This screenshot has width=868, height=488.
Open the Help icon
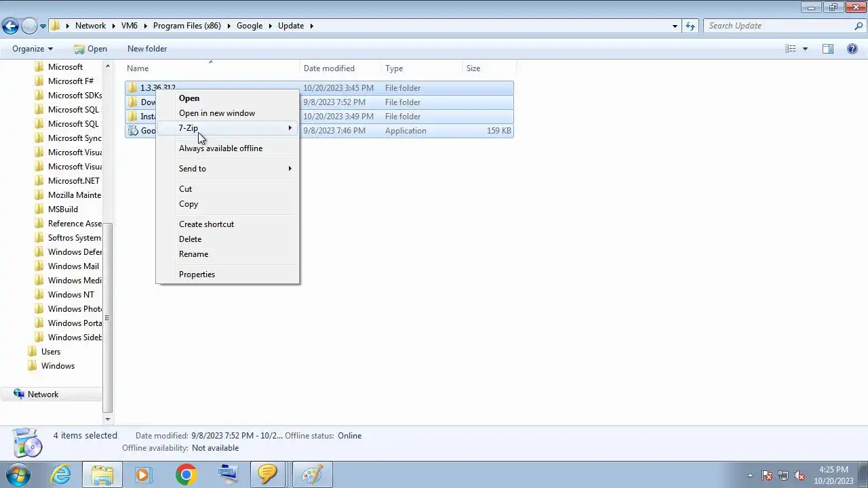852,49
